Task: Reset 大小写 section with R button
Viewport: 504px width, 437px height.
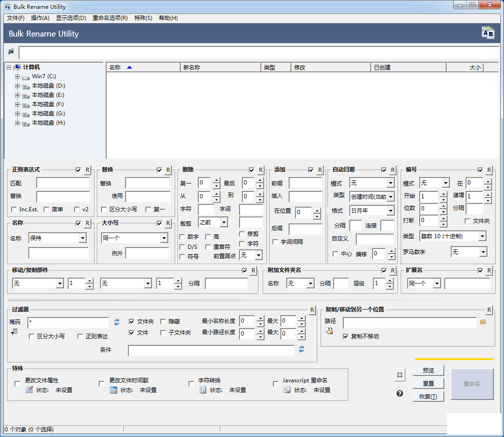Action: 168,223
